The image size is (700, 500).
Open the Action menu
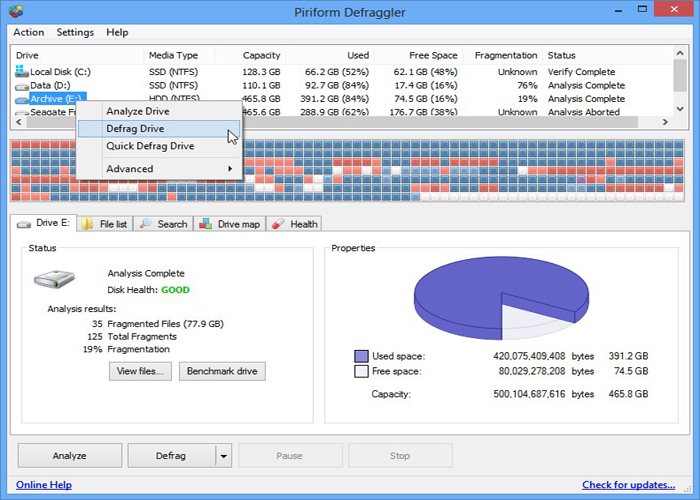(29, 32)
